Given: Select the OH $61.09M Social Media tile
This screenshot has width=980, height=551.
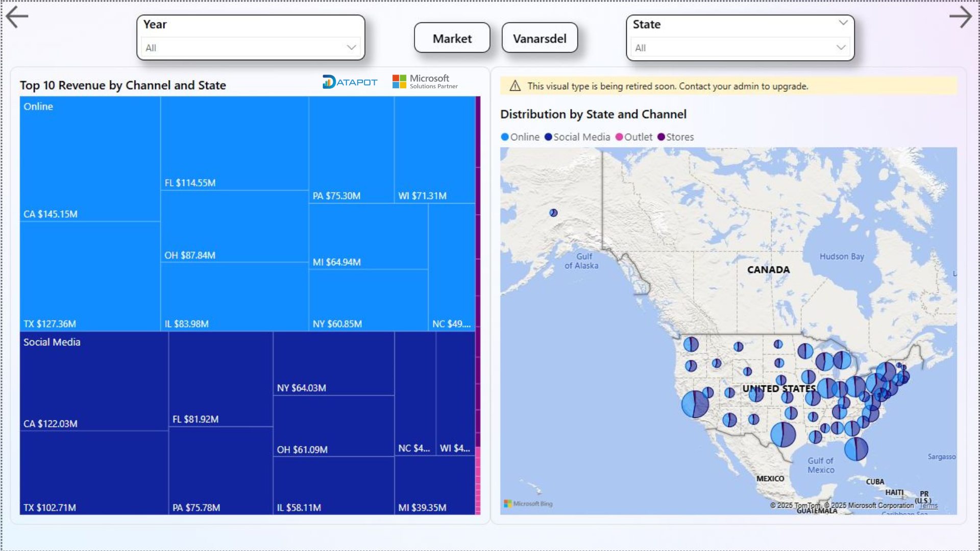Looking at the screenshot, I should coord(333,425).
